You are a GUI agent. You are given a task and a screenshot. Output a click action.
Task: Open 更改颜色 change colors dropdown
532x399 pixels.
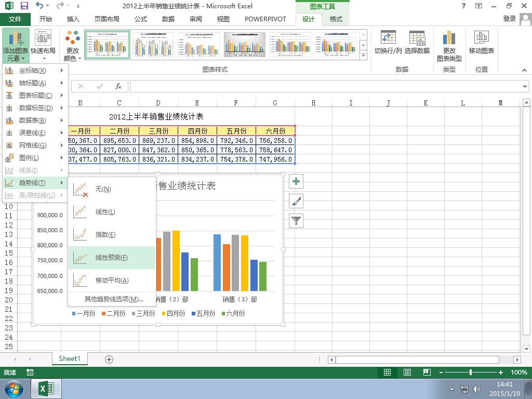72,46
